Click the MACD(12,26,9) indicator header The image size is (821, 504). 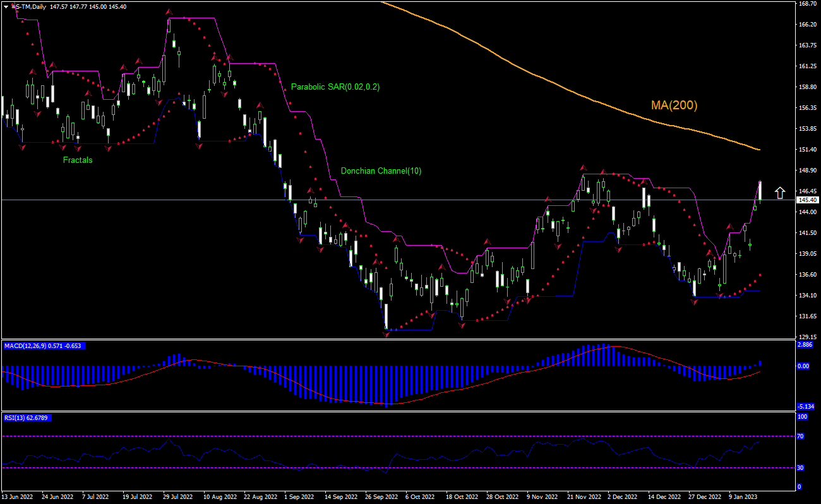44,346
